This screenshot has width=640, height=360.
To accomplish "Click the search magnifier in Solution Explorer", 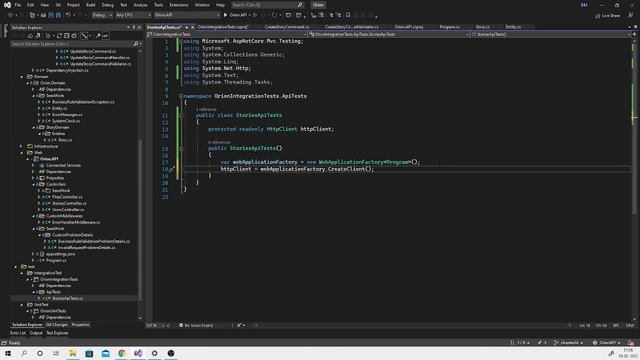I will 136,44.
